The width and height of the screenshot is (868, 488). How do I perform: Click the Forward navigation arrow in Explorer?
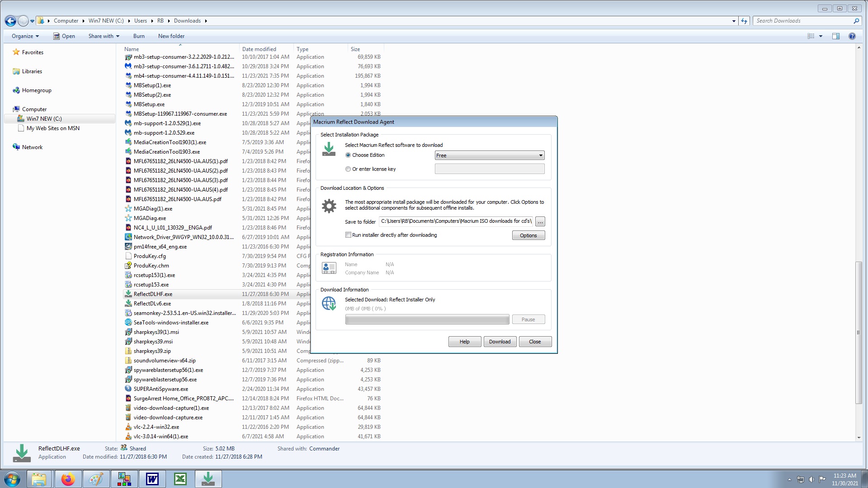pos(23,21)
